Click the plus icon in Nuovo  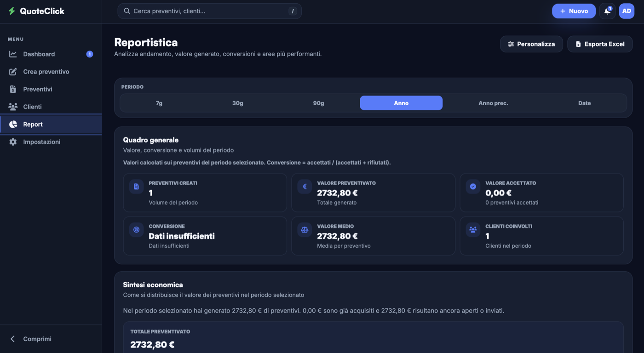tap(563, 11)
